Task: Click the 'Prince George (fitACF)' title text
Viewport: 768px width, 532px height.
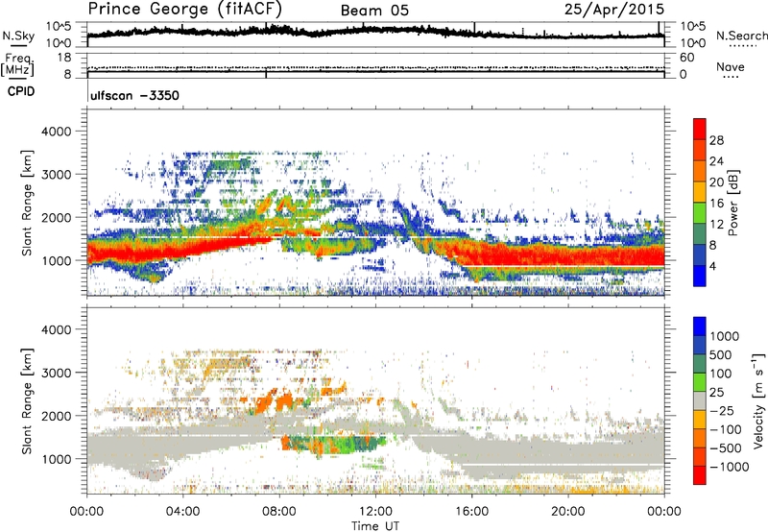Action: 185,10
